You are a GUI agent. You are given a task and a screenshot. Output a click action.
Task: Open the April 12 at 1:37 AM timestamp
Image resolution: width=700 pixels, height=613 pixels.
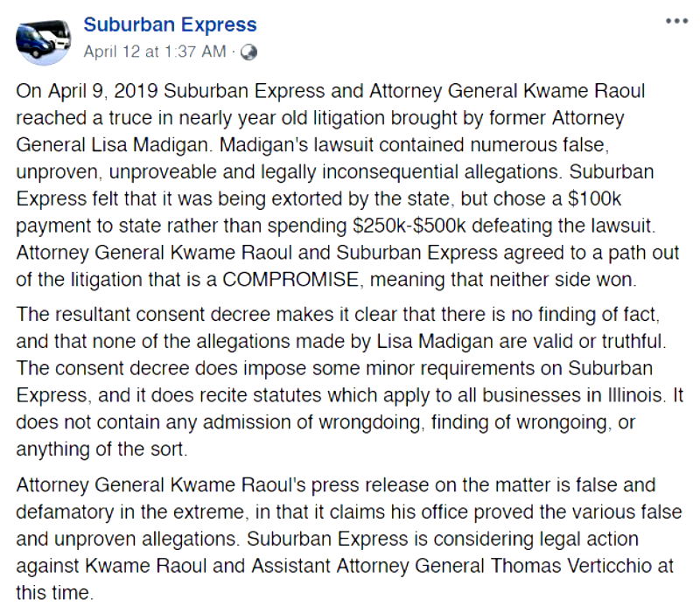(x=154, y=52)
